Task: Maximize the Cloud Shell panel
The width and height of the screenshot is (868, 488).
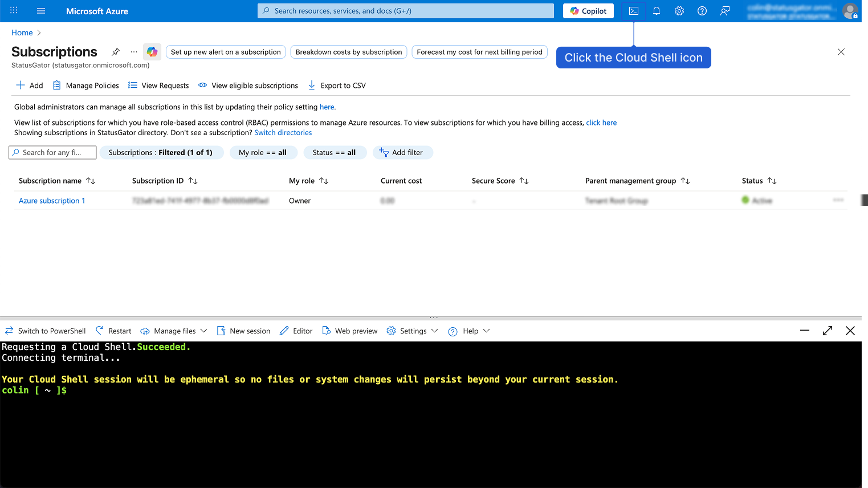Action: click(828, 331)
